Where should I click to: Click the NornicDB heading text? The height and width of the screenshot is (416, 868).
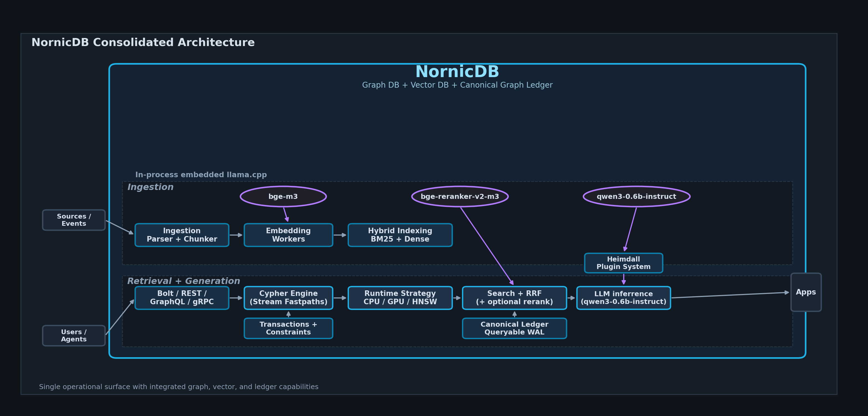457,72
